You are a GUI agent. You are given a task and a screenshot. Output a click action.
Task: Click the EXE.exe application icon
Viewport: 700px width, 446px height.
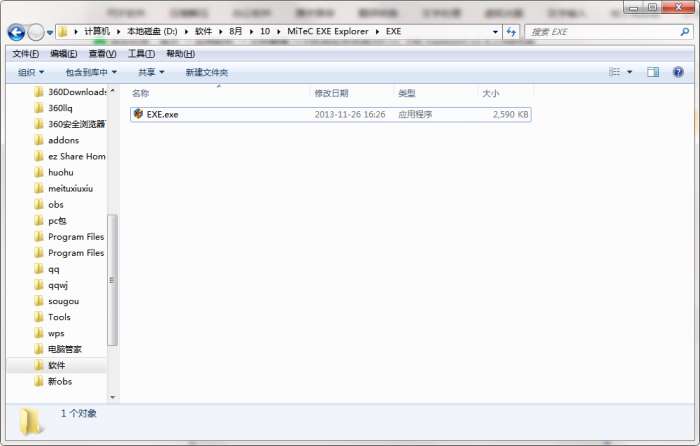[138, 114]
